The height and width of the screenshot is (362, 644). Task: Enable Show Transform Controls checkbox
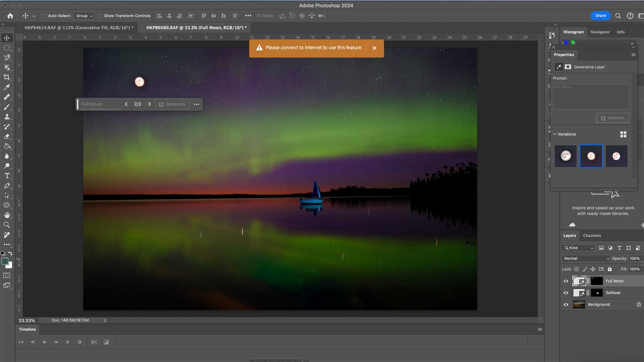coord(99,16)
